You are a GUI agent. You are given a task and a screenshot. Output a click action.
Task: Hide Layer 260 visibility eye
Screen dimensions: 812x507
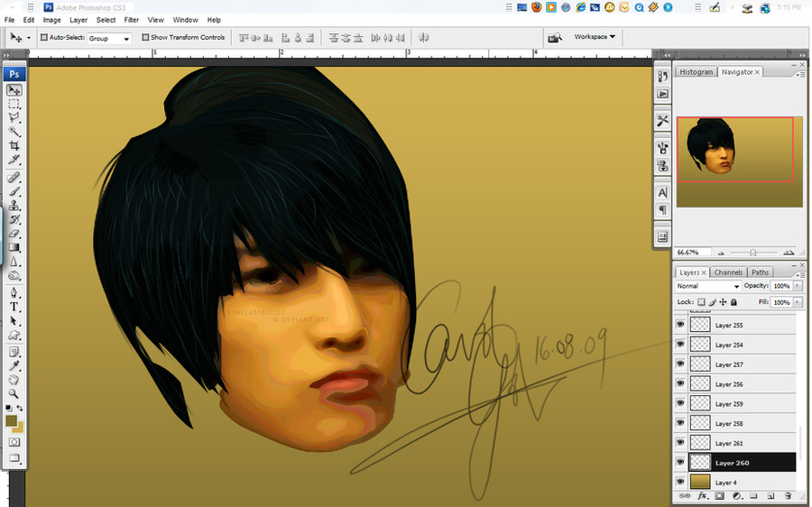point(680,463)
